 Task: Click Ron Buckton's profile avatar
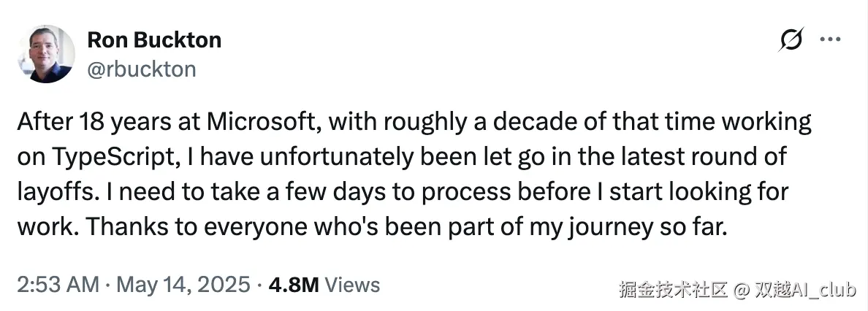tap(45, 53)
